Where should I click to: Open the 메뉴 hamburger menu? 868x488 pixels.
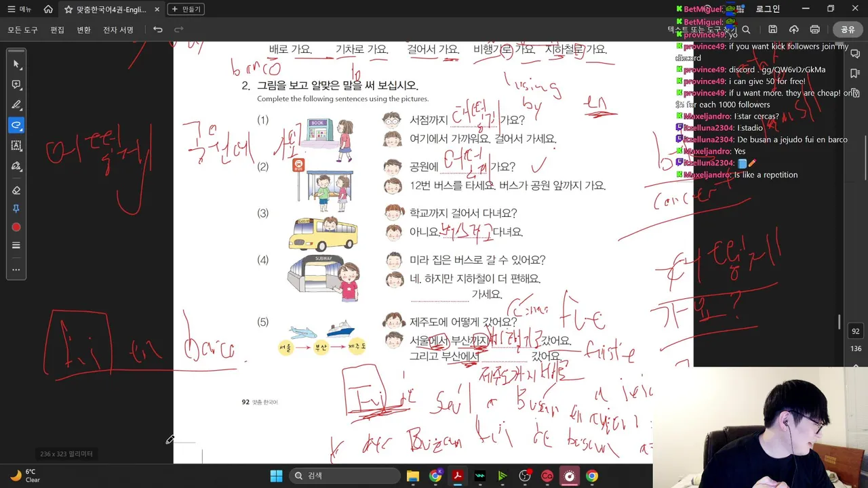click(20, 9)
